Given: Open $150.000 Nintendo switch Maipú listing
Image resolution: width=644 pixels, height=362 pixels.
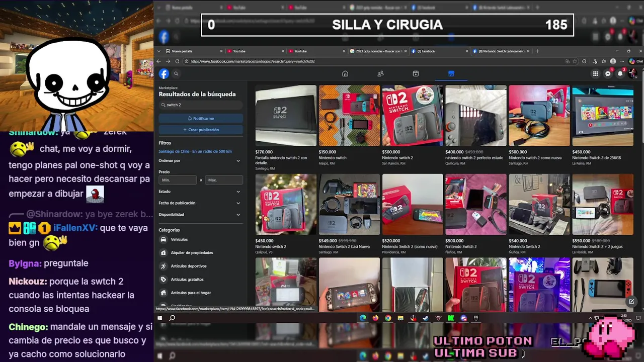Looking at the screenshot, I should [349, 125].
